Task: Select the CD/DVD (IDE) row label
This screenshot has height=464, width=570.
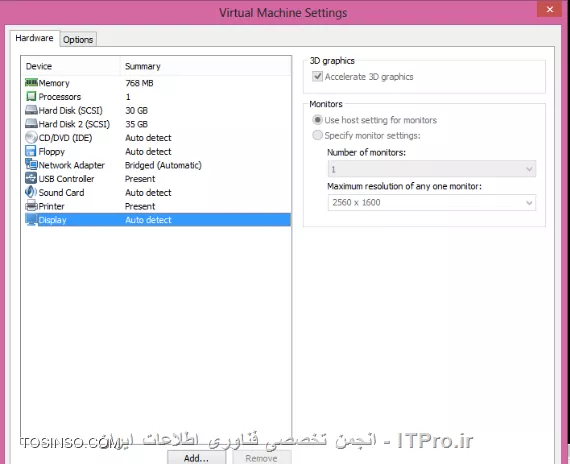Action: pyautogui.click(x=65, y=138)
